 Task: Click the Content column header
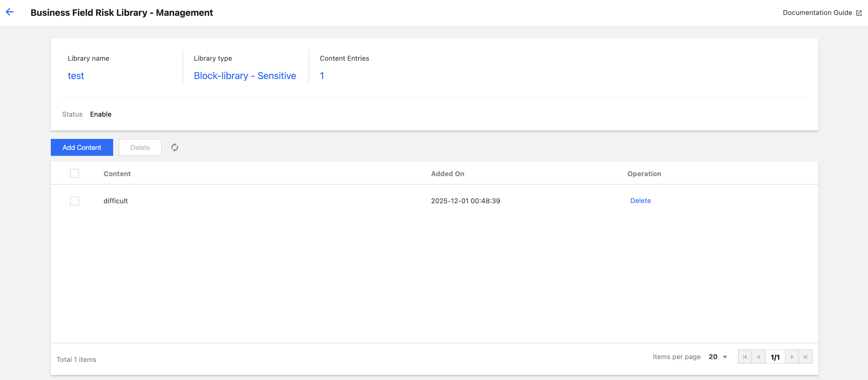click(117, 174)
